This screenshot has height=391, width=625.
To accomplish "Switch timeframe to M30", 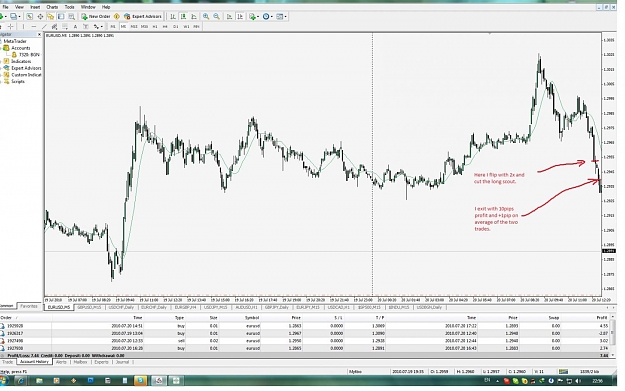I will pos(144,27).
